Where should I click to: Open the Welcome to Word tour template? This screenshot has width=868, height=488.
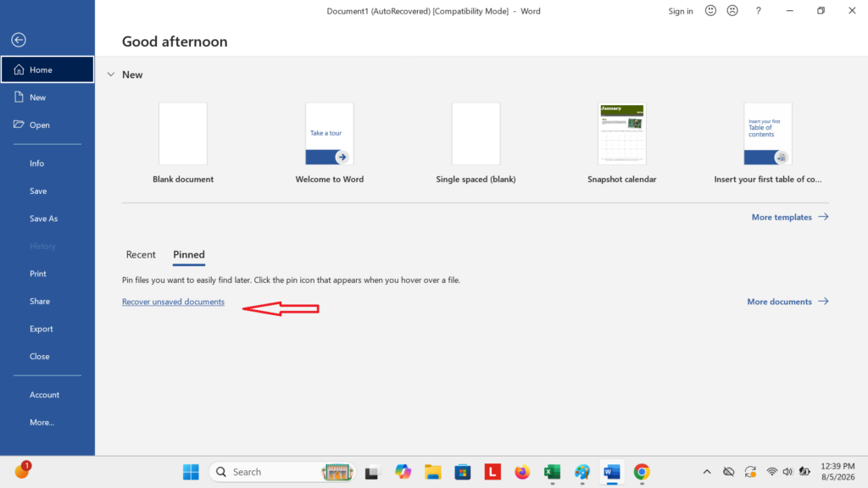tap(330, 134)
